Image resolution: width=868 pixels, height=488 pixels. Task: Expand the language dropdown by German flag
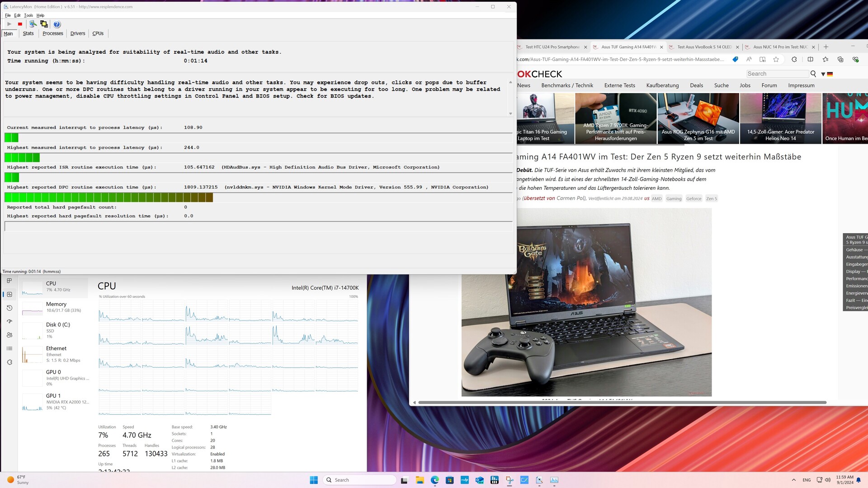coord(823,74)
